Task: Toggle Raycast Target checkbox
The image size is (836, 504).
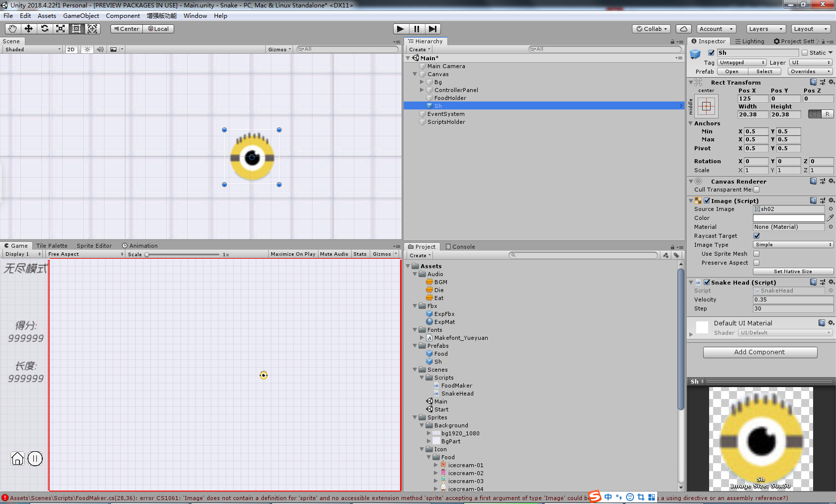Action: 756,236
